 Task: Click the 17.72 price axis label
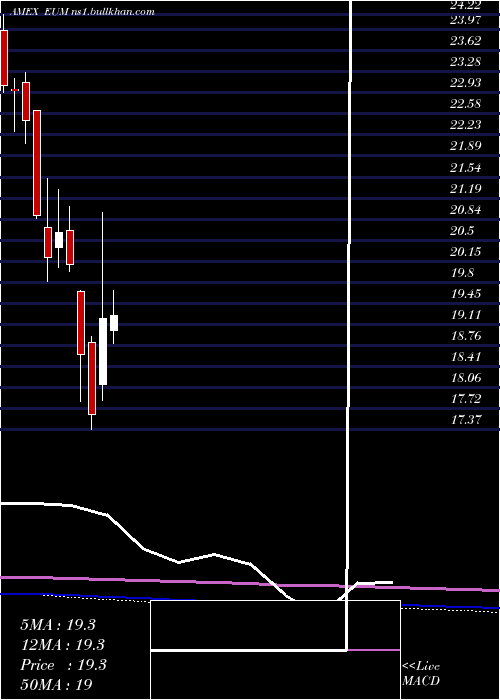465,399
